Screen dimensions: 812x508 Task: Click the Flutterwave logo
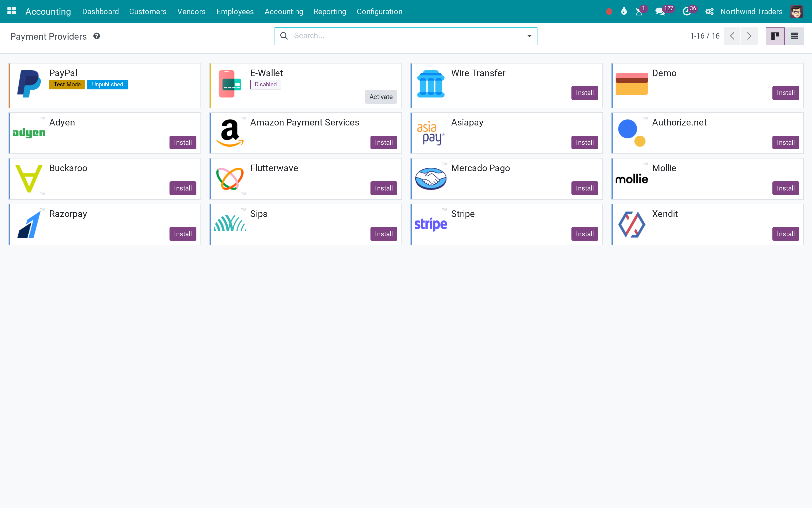[x=230, y=178]
